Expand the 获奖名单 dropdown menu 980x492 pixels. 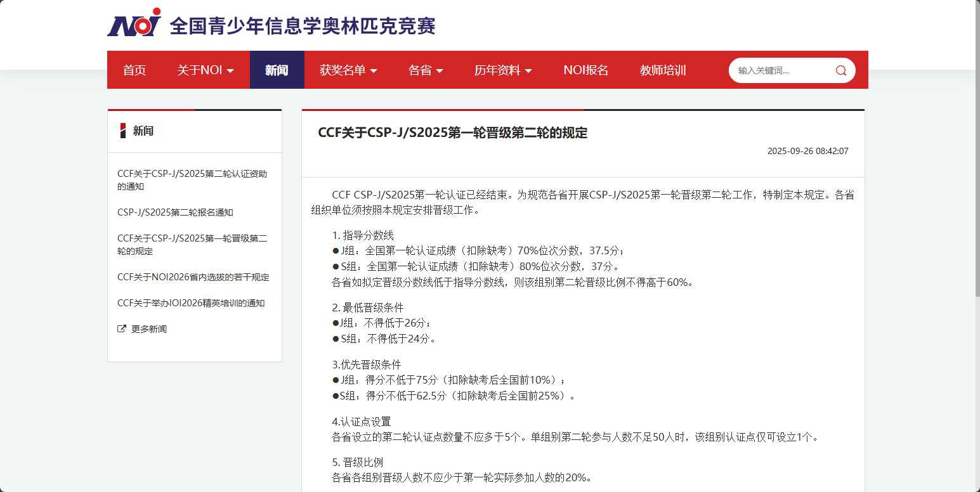pyautogui.click(x=348, y=70)
